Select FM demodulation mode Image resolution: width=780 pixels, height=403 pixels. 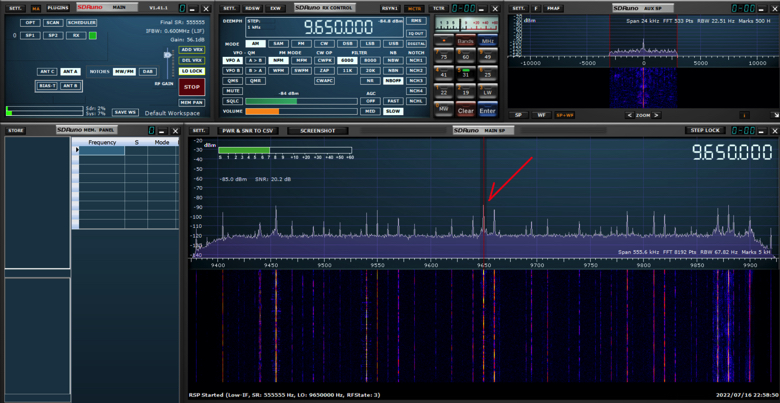point(301,44)
